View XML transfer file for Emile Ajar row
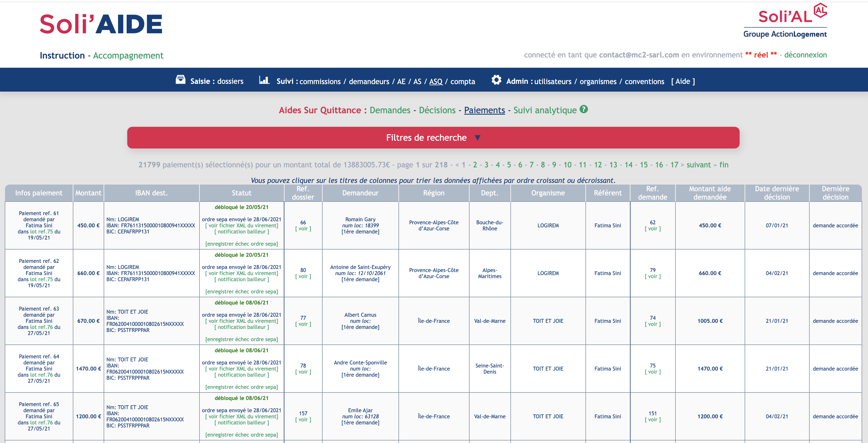 [242, 416]
